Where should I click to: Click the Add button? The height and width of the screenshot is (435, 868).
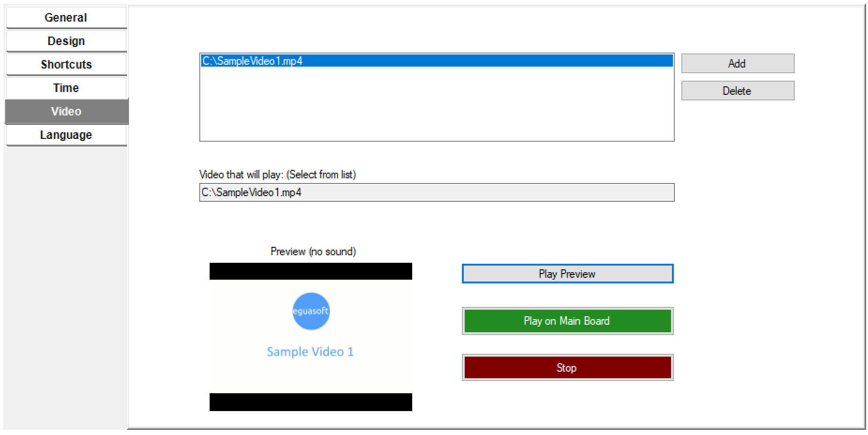(x=737, y=64)
